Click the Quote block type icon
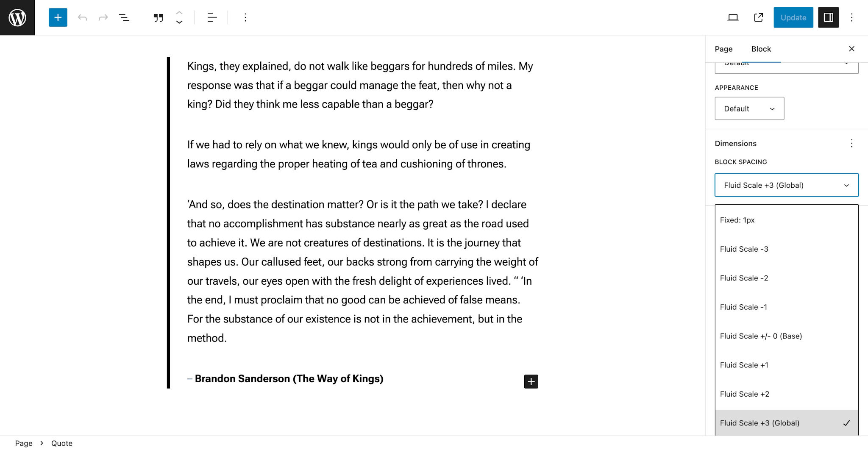 pyautogui.click(x=159, y=17)
